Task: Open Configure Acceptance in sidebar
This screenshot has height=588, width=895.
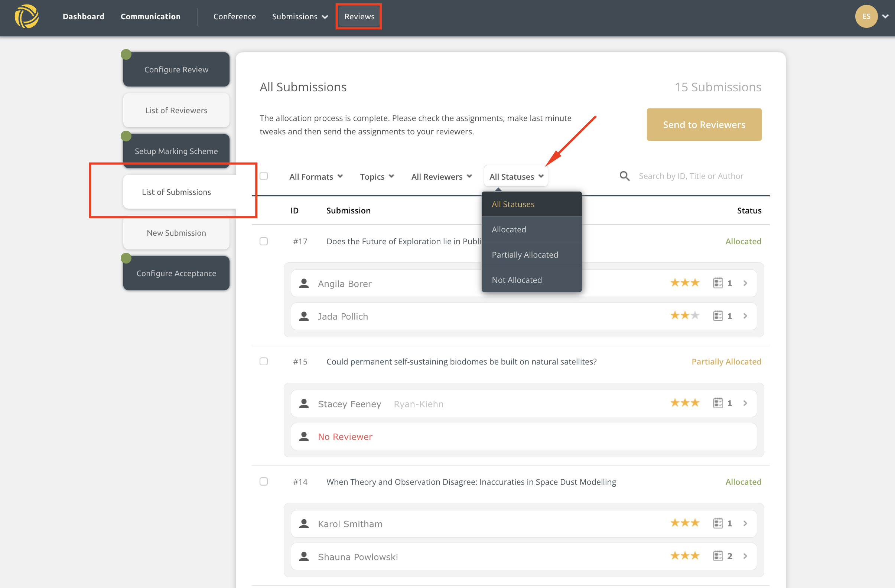Action: pyautogui.click(x=176, y=273)
